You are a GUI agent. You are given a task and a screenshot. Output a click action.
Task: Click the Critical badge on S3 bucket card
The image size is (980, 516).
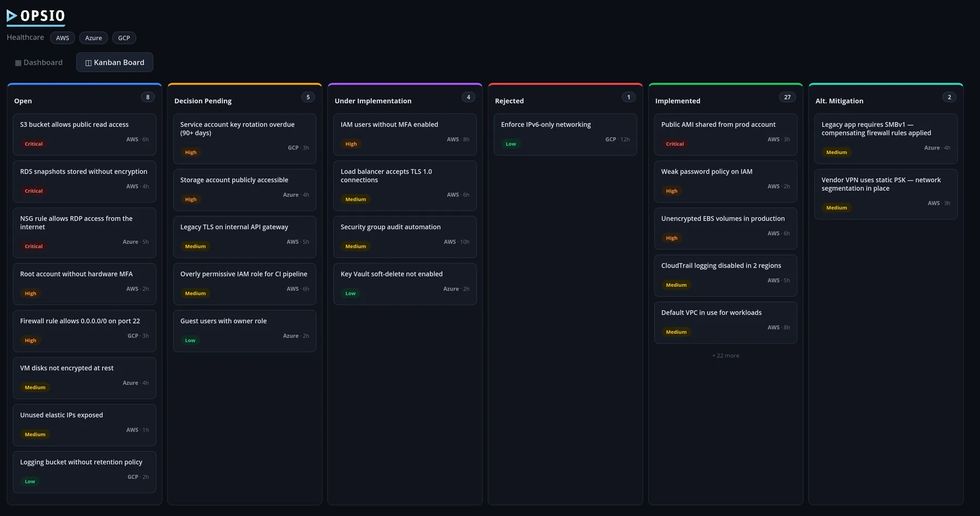[x=34, y=144]
